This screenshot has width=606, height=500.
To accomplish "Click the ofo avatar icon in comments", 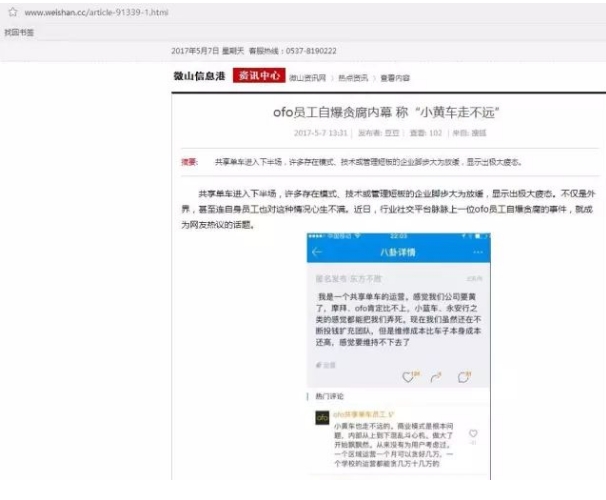I will 322,417.
